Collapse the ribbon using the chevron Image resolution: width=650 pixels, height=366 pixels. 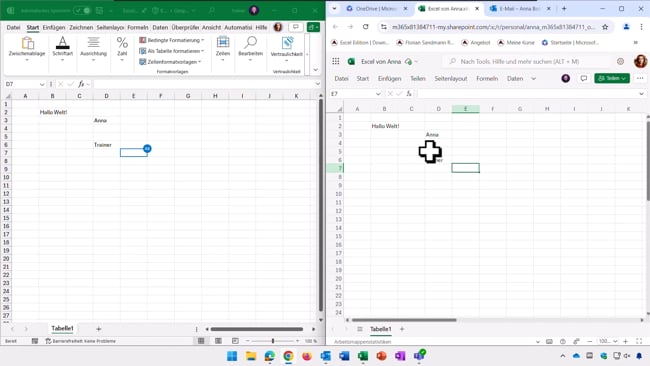pos(315,70)
